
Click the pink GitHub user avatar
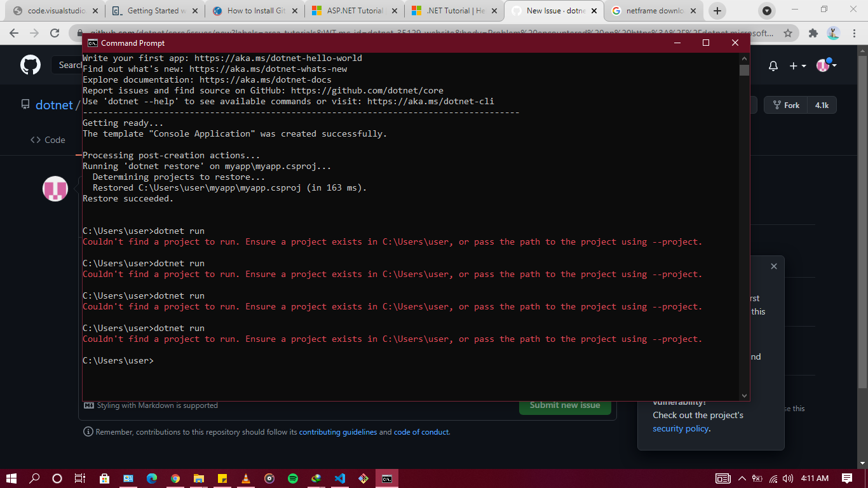click(x=55, y=189)
